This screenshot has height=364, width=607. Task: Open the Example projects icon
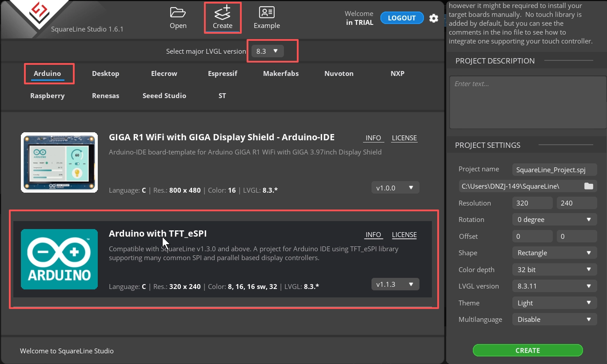[x=267, y=12]
